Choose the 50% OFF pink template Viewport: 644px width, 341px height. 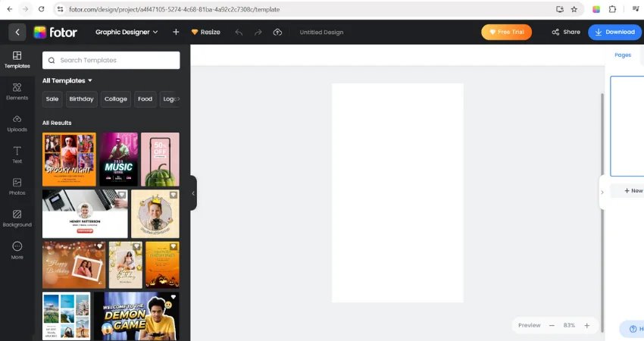pos(160,159)
